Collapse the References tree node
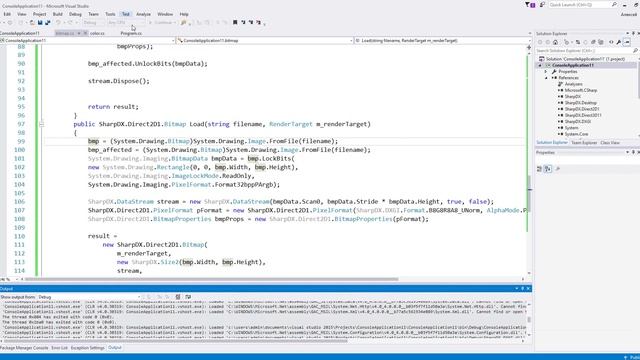The height and width of the screenshot is (360, 640). (546, 78)
